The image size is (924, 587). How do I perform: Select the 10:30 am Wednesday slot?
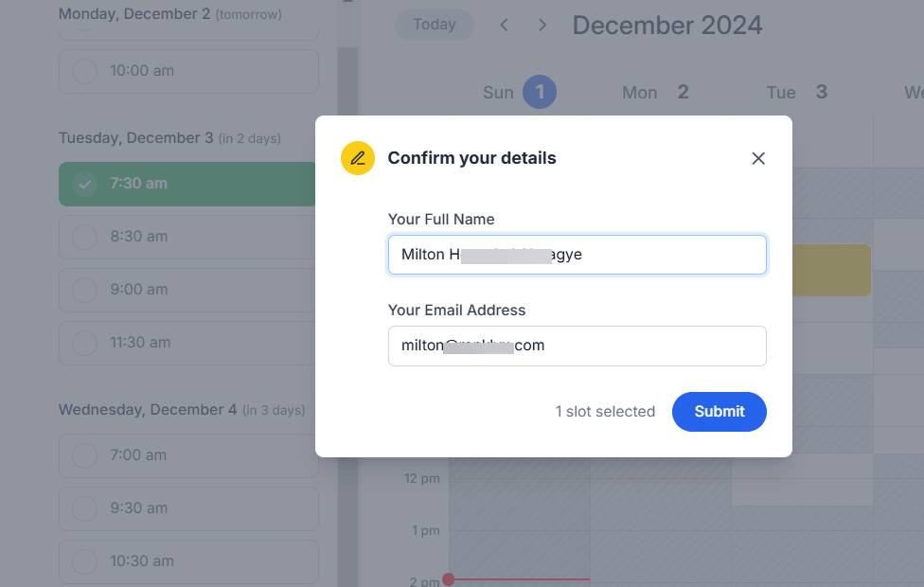point(187,561)
